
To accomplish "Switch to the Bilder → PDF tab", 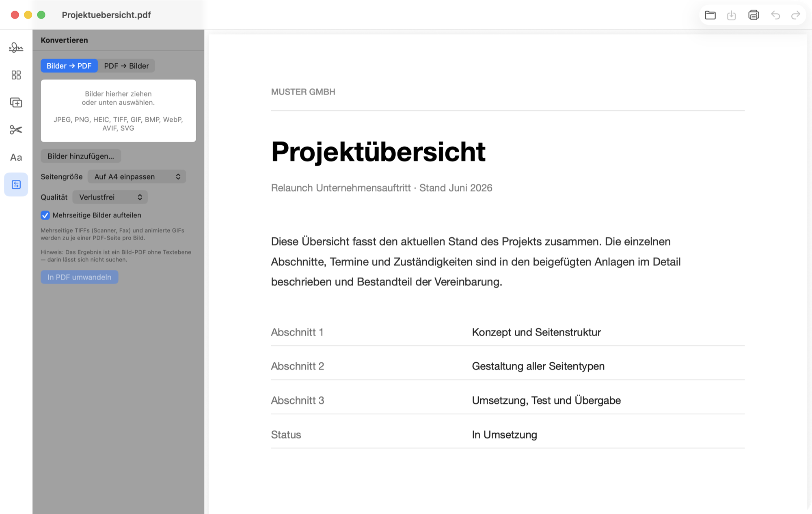I will point(69,66).
